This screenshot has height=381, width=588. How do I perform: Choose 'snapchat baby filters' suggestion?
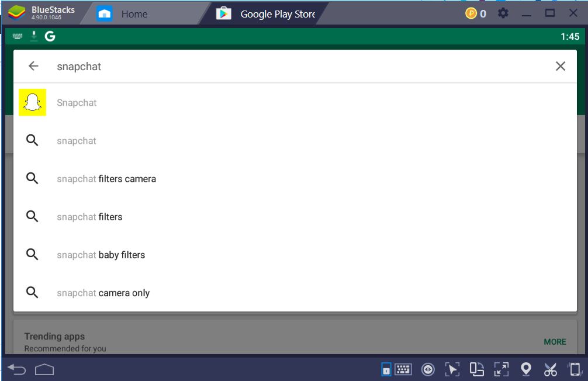295,255
